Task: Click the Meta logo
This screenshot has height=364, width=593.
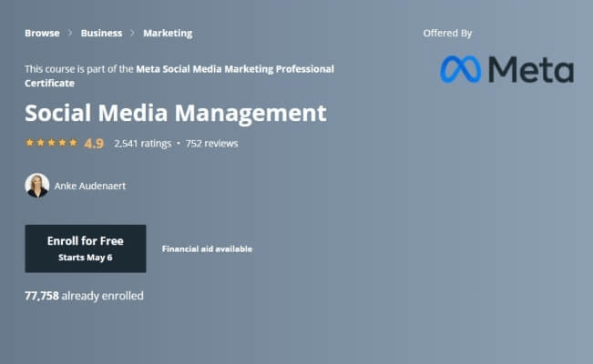Action: [506, 69]
